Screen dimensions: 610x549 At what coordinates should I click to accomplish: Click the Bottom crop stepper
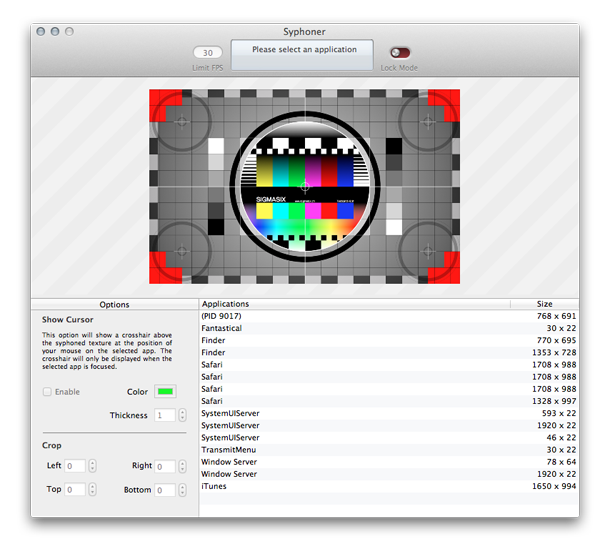click(x=182, y=490)
